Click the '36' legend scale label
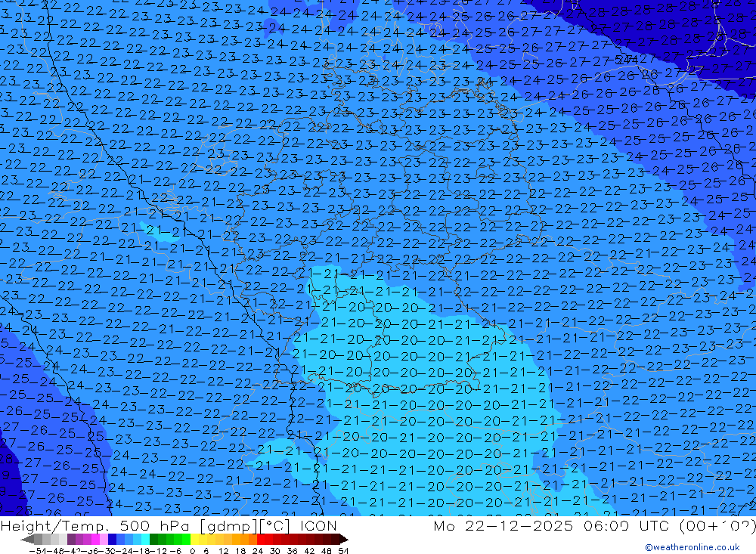Screen dimensions: 756x554 point(292,551)
